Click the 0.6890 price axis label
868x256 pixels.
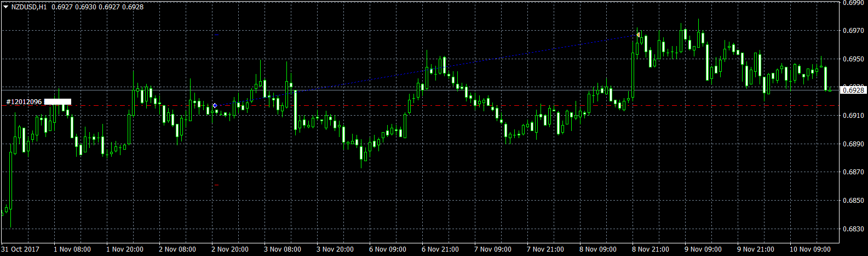pyautogui.click(x=853, y=144)
